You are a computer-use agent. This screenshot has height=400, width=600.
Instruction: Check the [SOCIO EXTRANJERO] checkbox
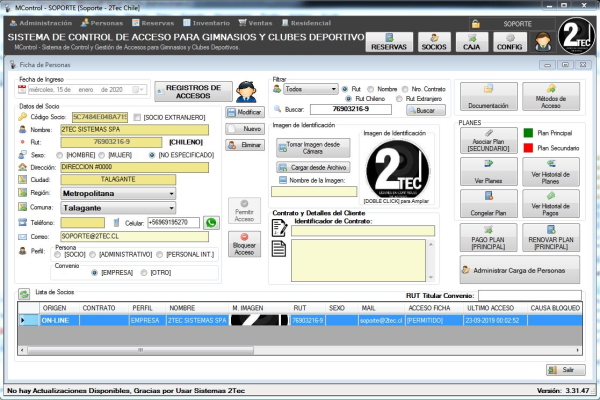pos(137,118)
